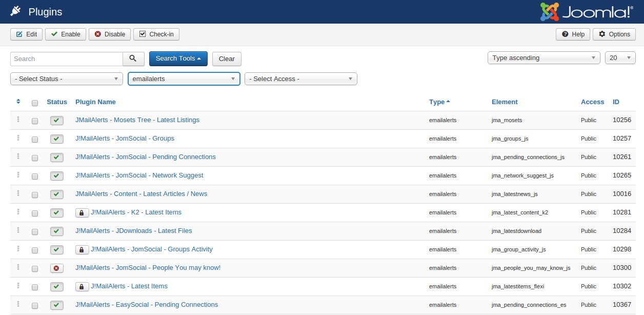Select the JDownloads Latest Files checkbox

pos(35,232)
